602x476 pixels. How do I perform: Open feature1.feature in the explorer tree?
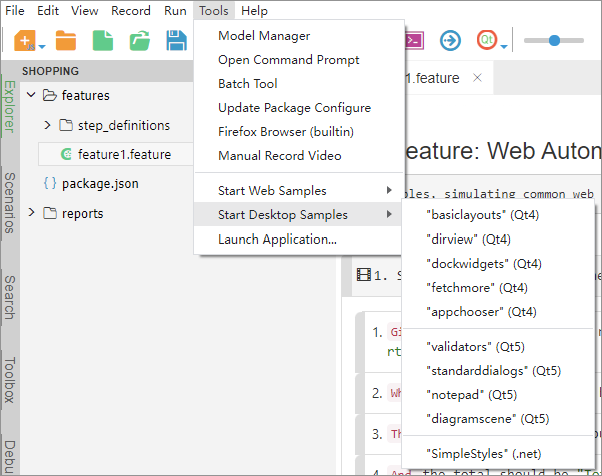116,154
